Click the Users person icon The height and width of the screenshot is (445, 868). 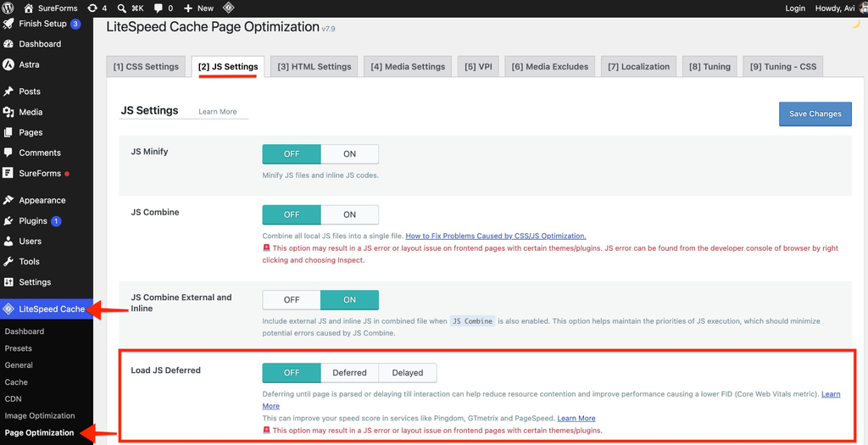pos(8,242)
